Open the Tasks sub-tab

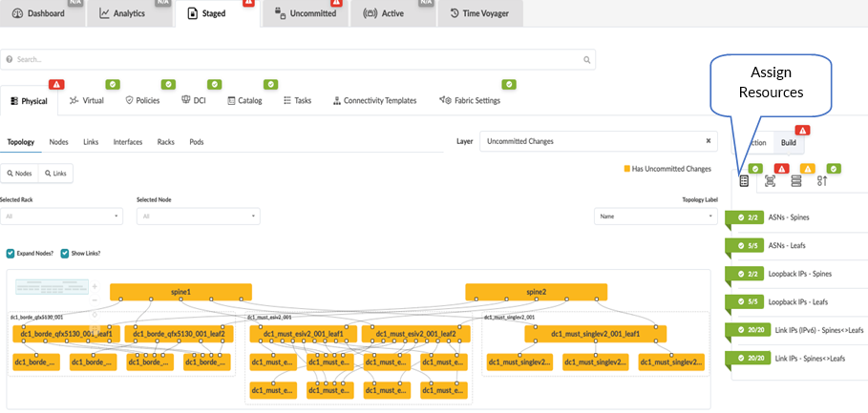point(297,100)
